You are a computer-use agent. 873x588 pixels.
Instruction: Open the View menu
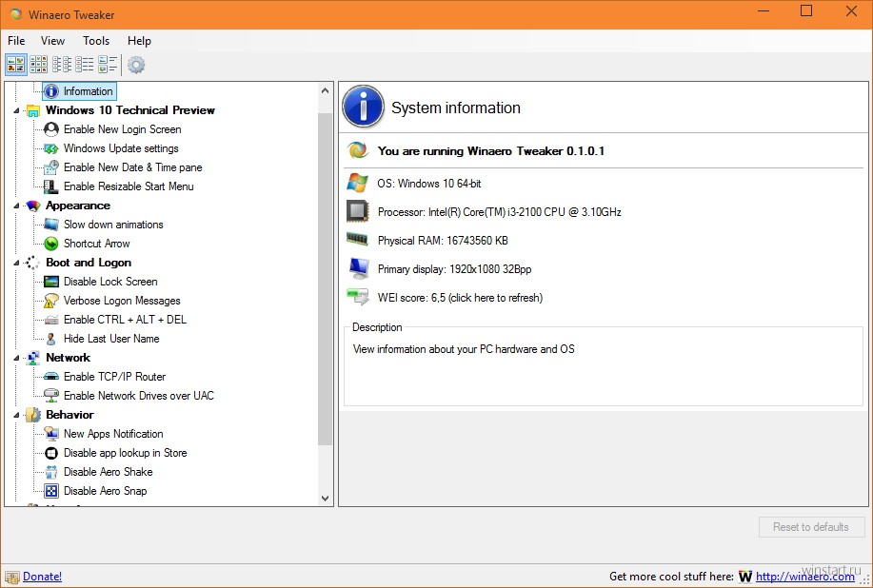tap(52, 41)
